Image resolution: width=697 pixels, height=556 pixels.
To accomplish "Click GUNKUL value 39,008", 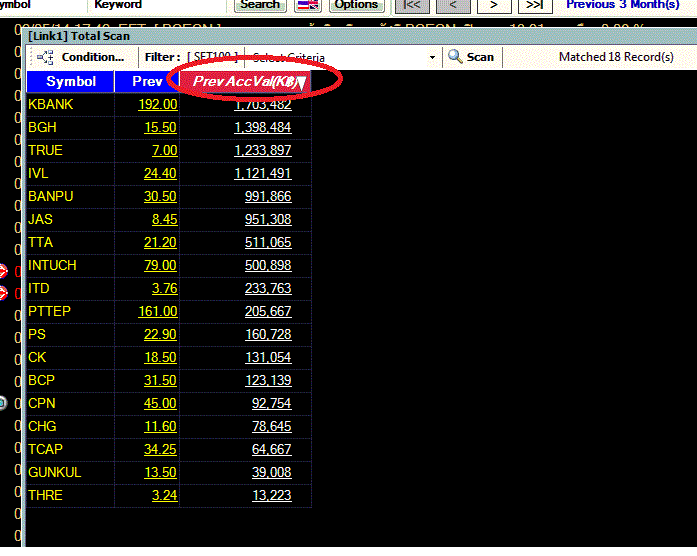I will (x=272, y=472).
